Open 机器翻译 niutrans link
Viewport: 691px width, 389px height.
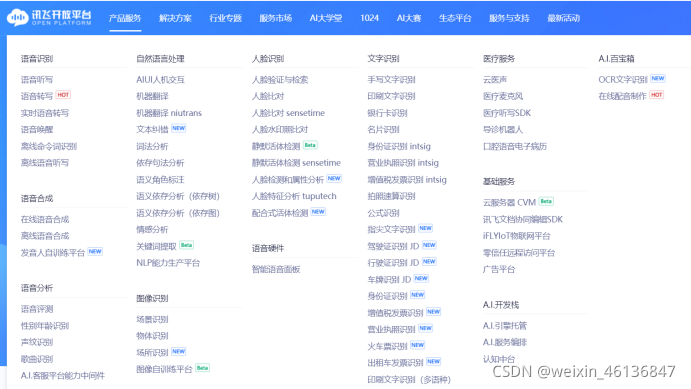click(169, 113)
